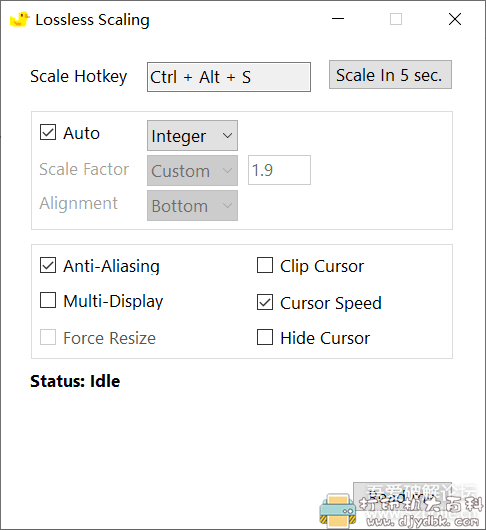The image size is (486, 530).
Task: Click the Scale Hotkey label
Action: (x=79, y=76)
